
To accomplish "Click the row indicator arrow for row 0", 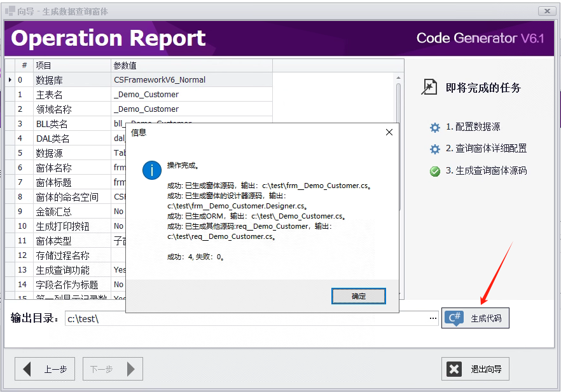I will (10, 79).
